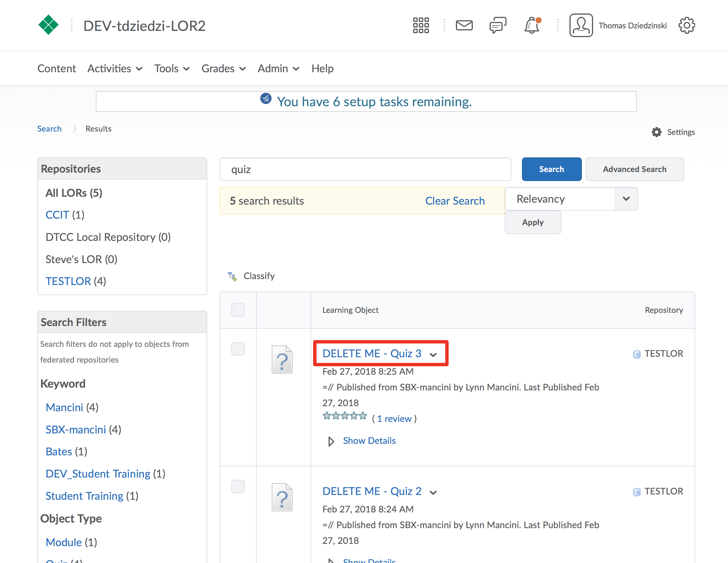The image size is (728, 563).
Task: Filter by keyword SBX-mancini
Action: click(76, 429)
